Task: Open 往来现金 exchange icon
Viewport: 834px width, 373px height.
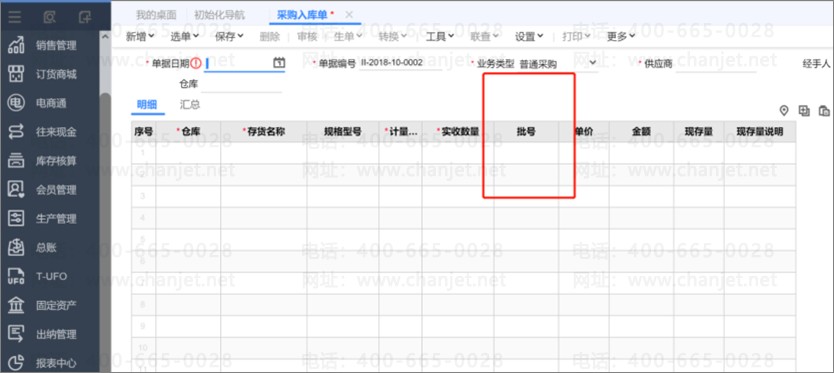Action: point(16,131)
